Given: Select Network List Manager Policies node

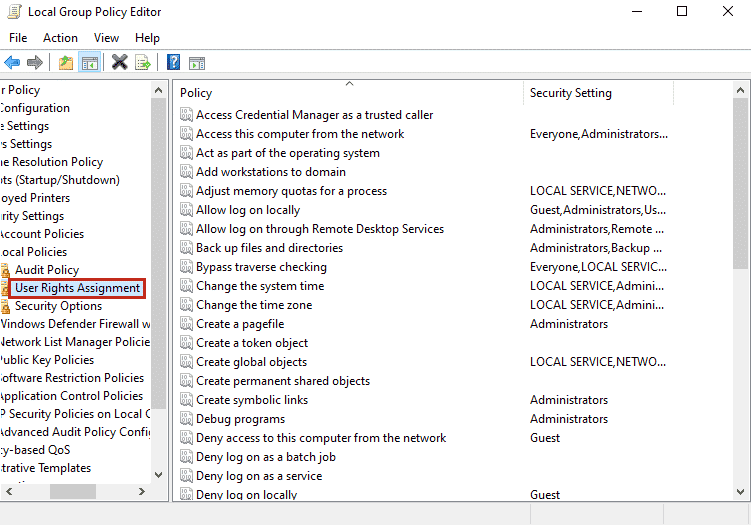Looking at the screenshot, I should (75, 342).
